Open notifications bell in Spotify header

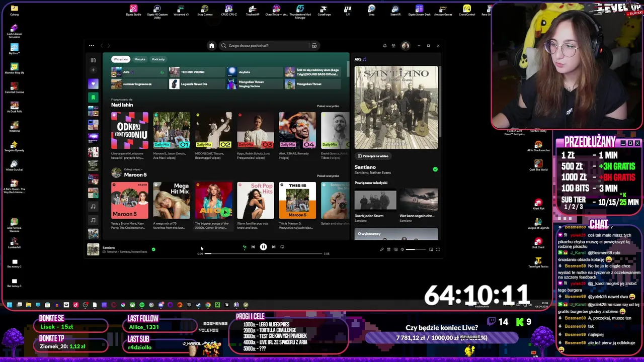pos(385,46)
